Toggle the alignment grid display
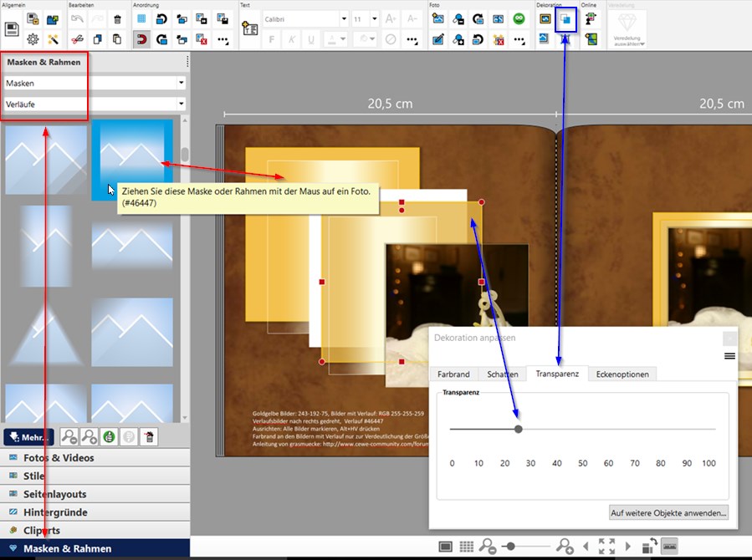The height and width of the screenshot is (560, 752). coord(141,18)
